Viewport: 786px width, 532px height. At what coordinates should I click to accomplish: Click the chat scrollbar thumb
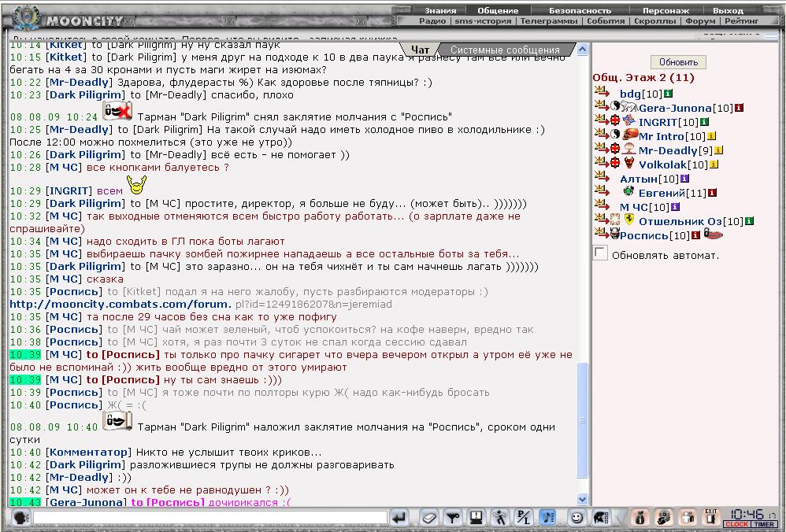(x=583, y=419)
